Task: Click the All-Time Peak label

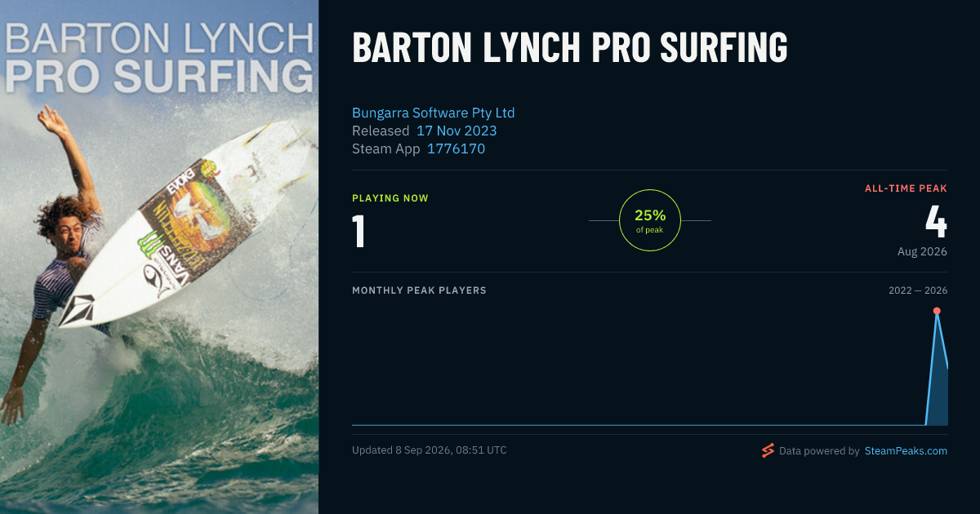Action: pos(906,188)
